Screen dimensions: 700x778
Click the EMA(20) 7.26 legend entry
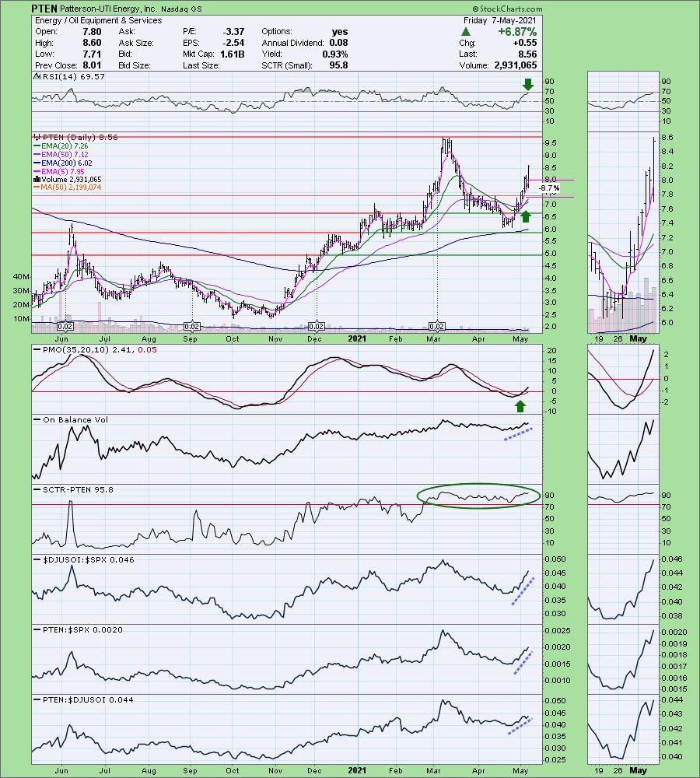pyautogui.click(x=61, y=146)
